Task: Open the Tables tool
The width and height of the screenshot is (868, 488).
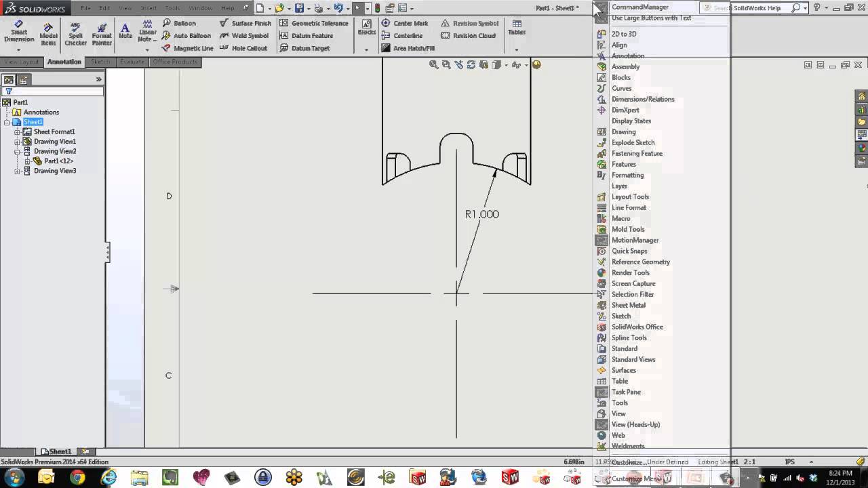Action: click(x=517, y=28)
